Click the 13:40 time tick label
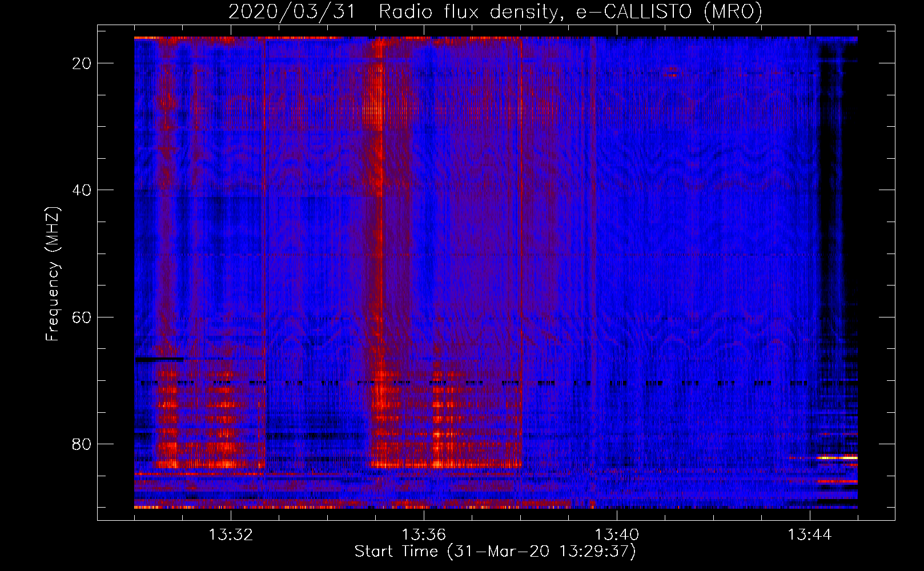 coord(617,535)
